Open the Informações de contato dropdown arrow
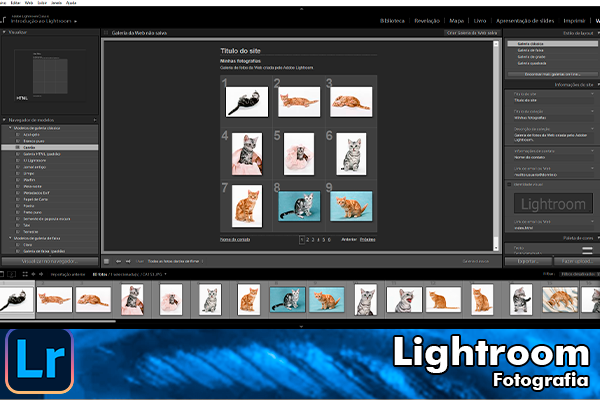 point(592,151)
